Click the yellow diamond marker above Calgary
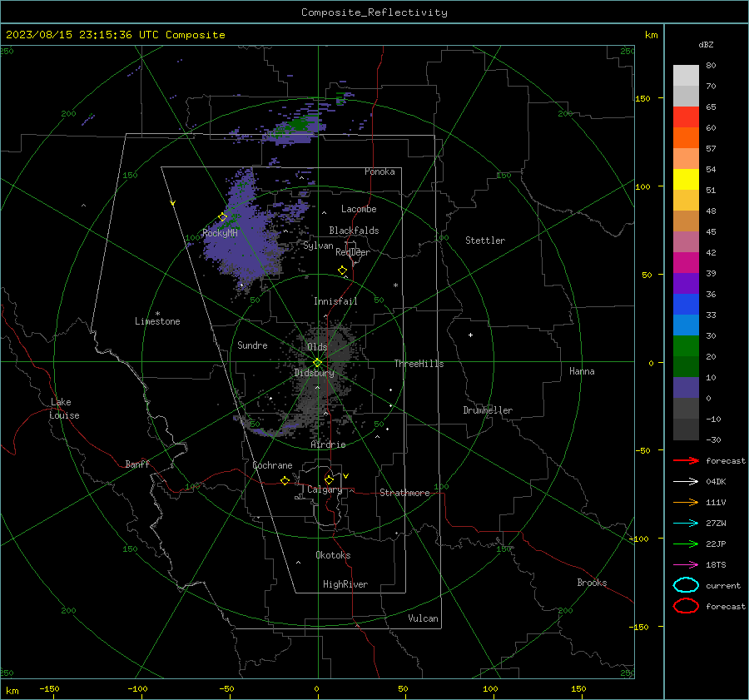This screenshot has width=749, height=700. [x=329, y=479]
